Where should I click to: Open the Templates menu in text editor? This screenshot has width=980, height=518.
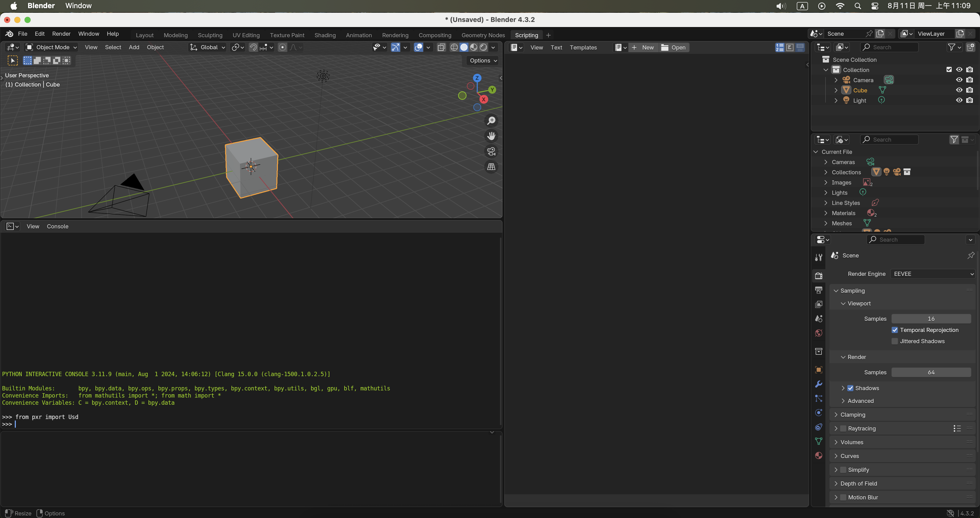[583, 47]
